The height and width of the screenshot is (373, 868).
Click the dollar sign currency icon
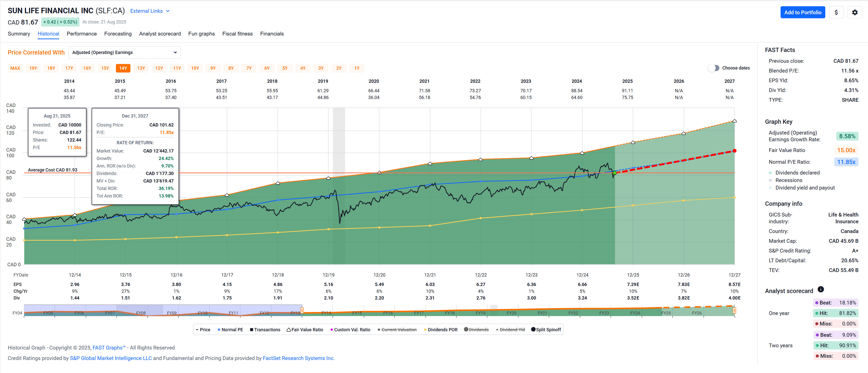tap(836, 12)
